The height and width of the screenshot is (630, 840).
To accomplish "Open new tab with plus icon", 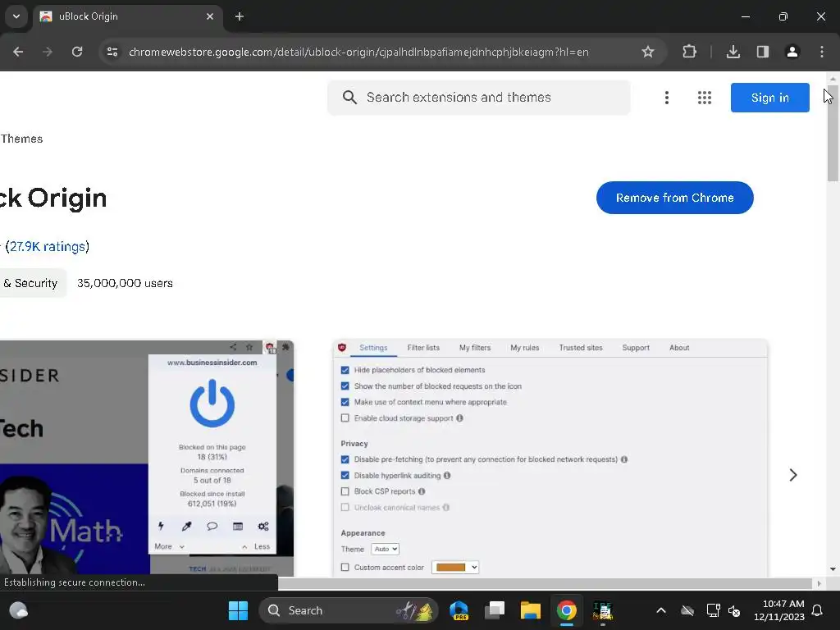I will [240, 16].
